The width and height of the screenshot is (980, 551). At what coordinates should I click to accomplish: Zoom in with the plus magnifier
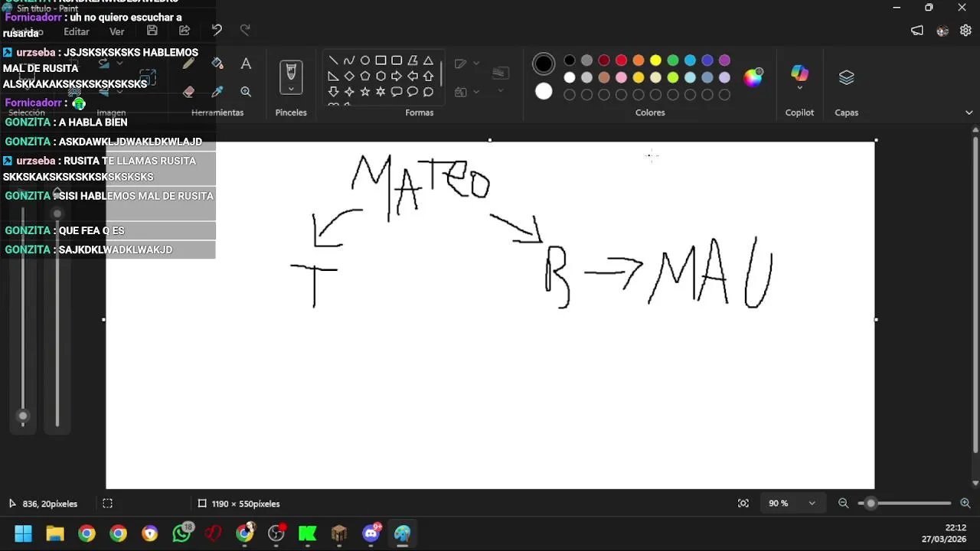click(965, 504)
